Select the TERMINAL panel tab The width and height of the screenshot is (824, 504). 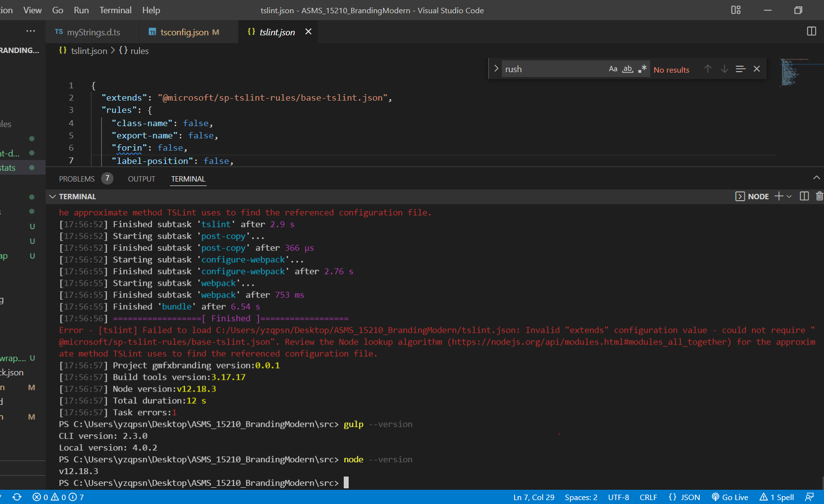click(x=188, y=179)
